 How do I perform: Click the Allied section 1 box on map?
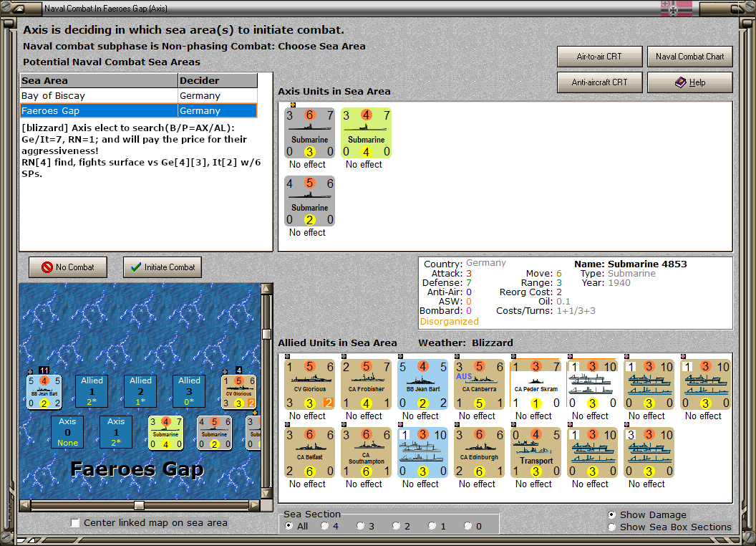click(x=92, y=391)
